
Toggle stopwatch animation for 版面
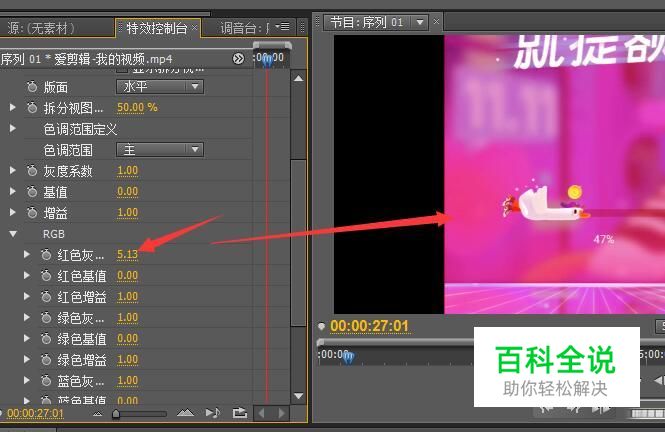click(x=32, y=87)
